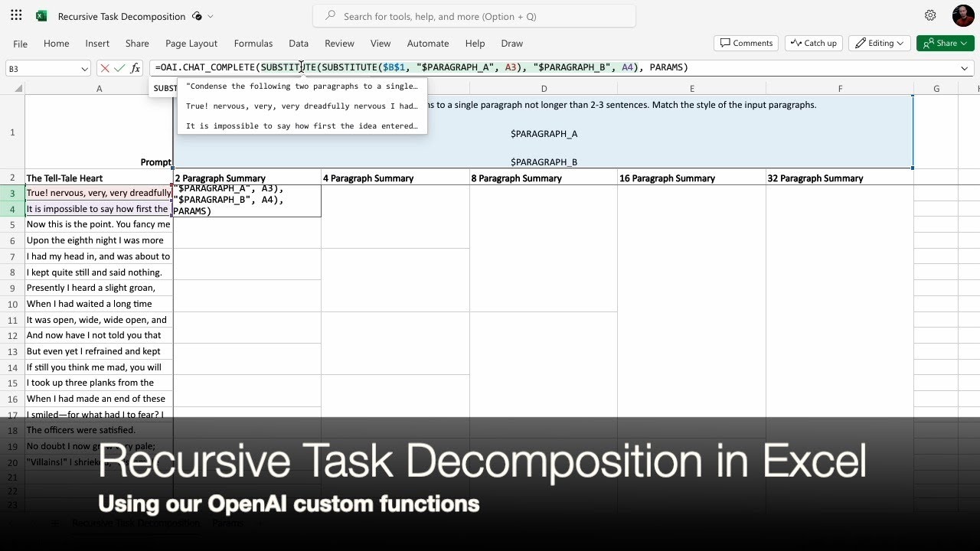The height and width of the screenshot is (551, 980).
Task: Switch to the Page Layout tab
Action: coord(191,44)
